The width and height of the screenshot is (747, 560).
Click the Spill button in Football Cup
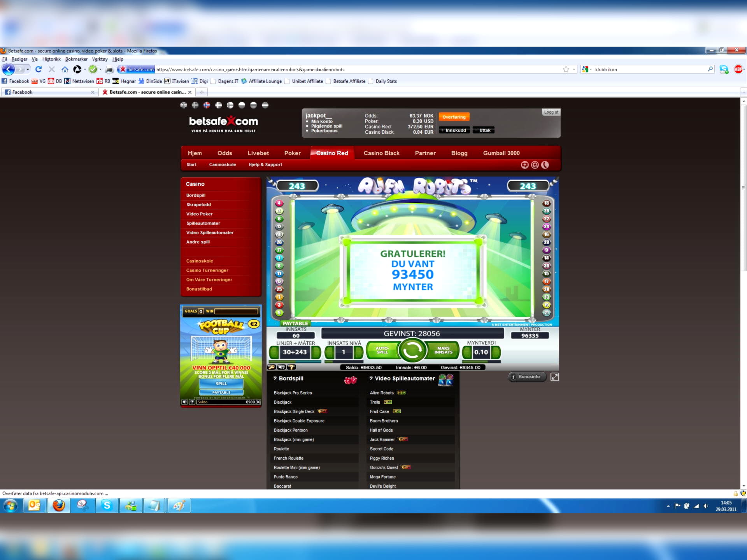point(221,383)
